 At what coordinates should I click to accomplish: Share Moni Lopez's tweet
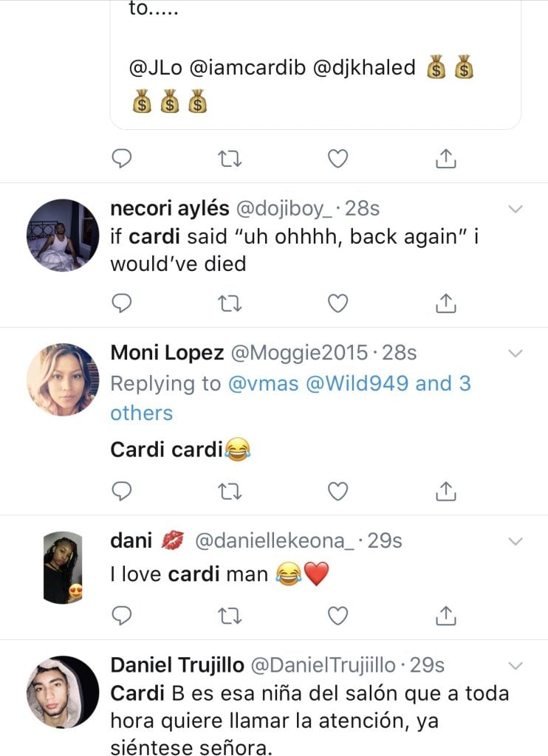(x=446, y=491)
